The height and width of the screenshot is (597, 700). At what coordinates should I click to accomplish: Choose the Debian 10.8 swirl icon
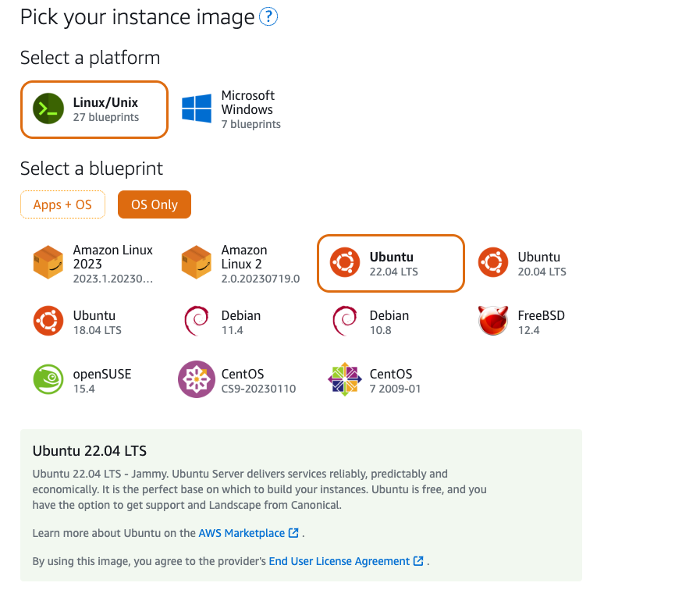[343, 322]
